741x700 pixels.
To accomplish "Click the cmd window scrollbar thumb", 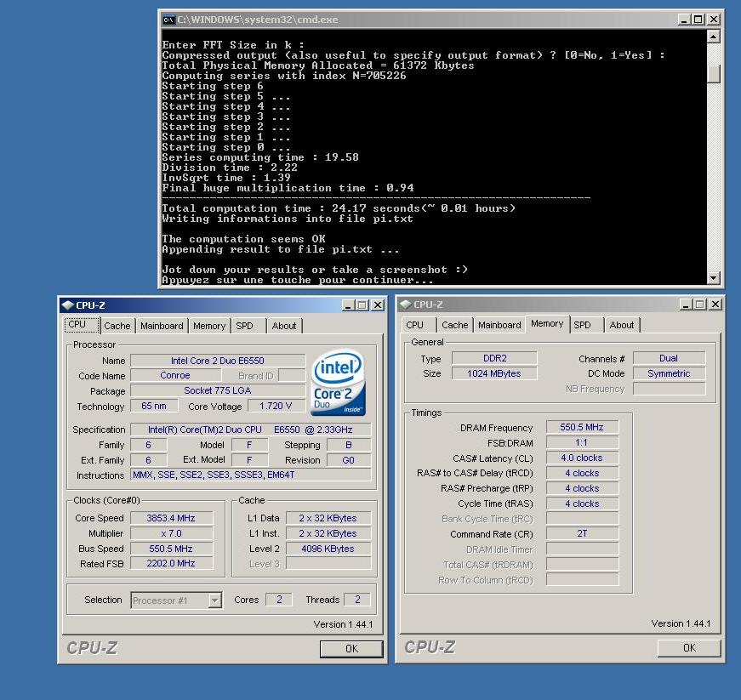I will 714,74.
